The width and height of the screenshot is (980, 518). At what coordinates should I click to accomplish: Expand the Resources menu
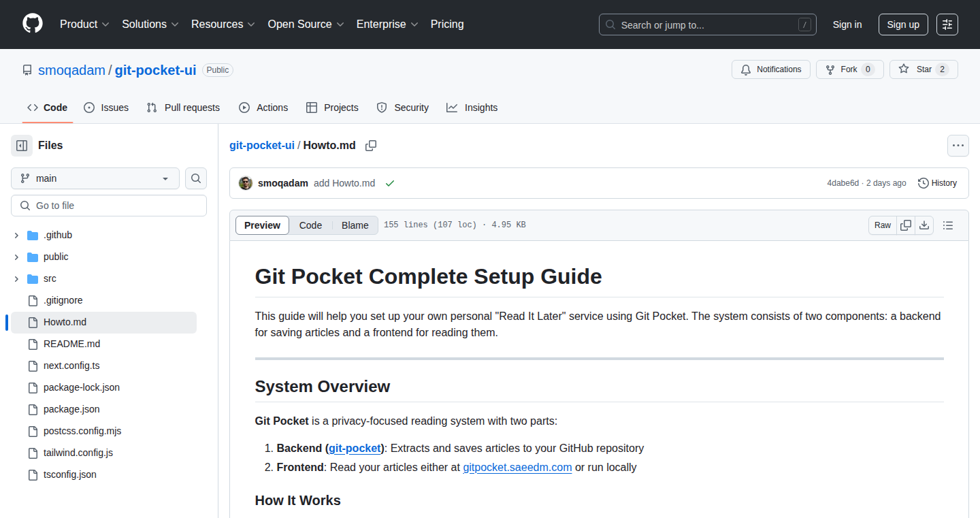(223, 24)
